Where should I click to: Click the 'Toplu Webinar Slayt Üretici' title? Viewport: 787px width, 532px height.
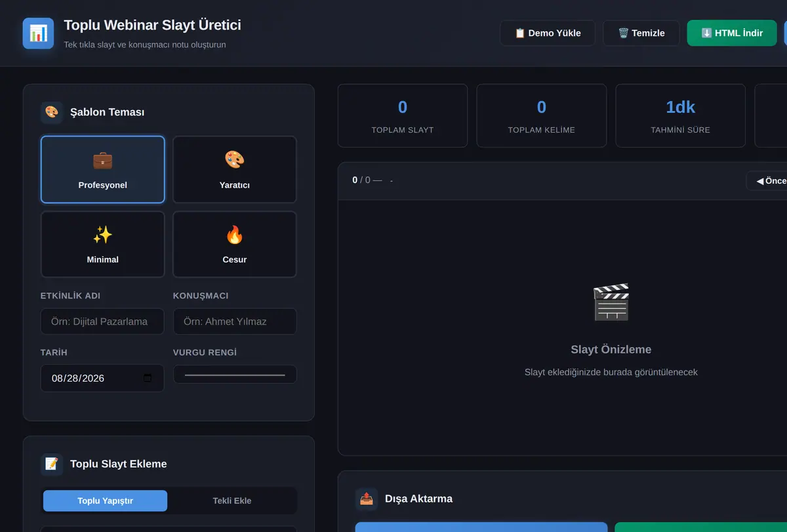pos(152,25)
